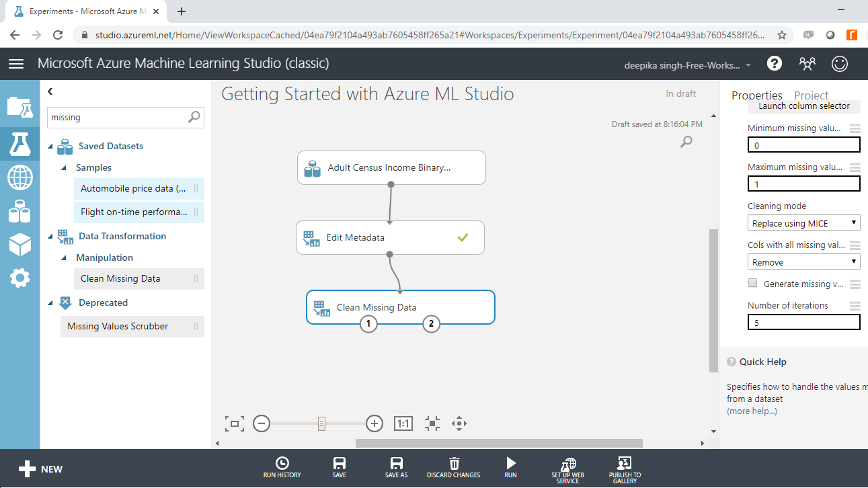
Task: Open menu beside Number of iterations
Action: coord(855,306)
